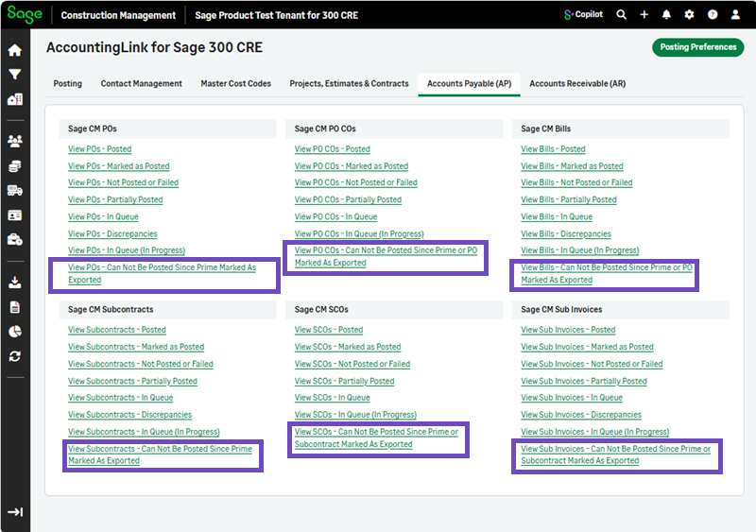The image size is (756, 532).
Task: Open the delivery truck sidebar icon
Action: [x=15, y=191]
